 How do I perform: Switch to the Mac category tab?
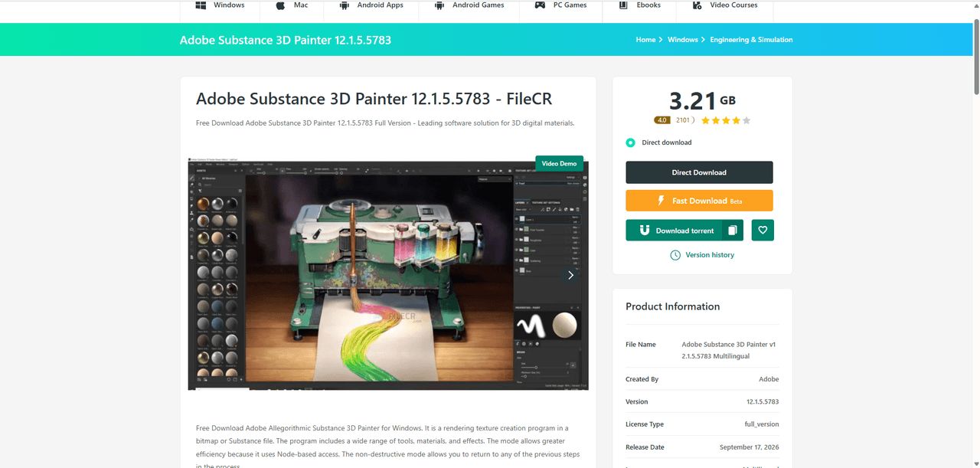(x=292, y=5)
